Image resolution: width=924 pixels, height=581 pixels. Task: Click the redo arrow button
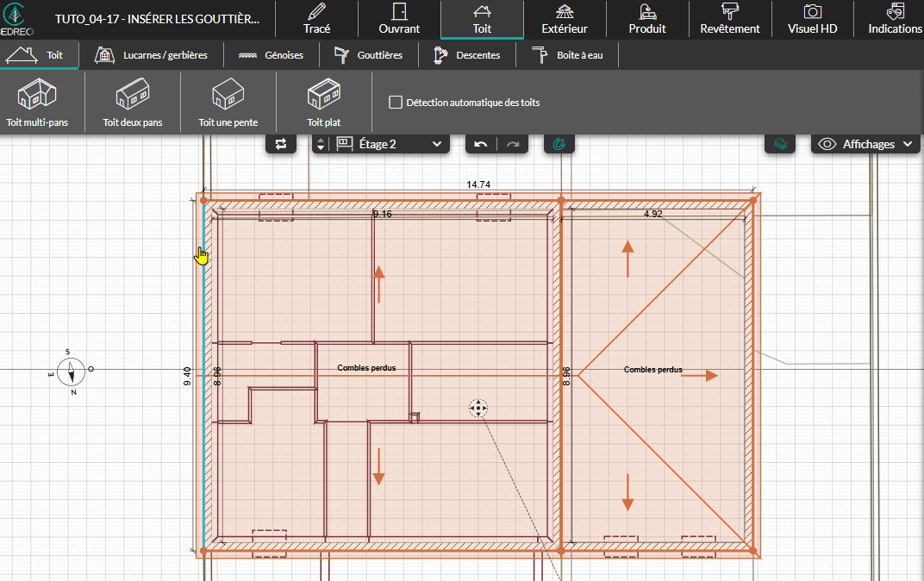513,144
